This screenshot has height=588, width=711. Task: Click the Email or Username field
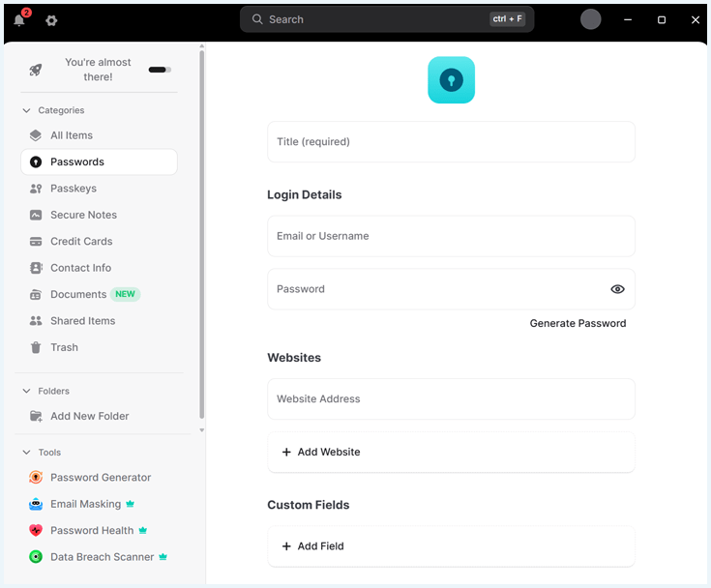pos(451,236)
